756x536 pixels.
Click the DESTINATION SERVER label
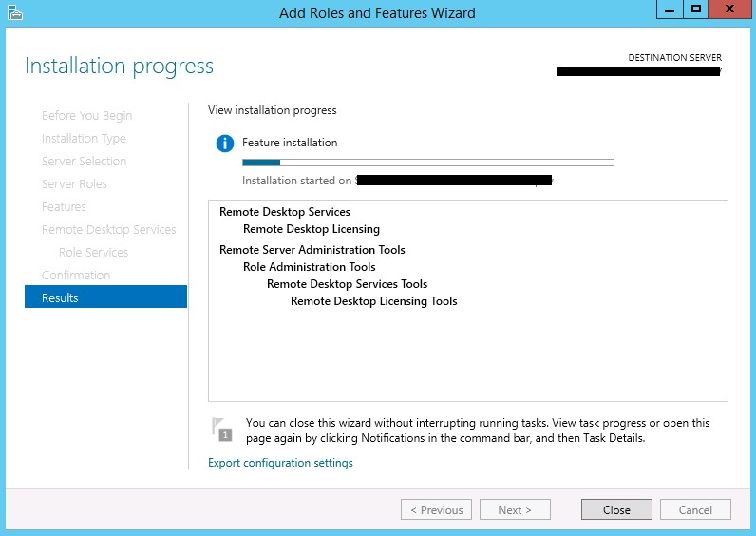click(x=674, y=57)
